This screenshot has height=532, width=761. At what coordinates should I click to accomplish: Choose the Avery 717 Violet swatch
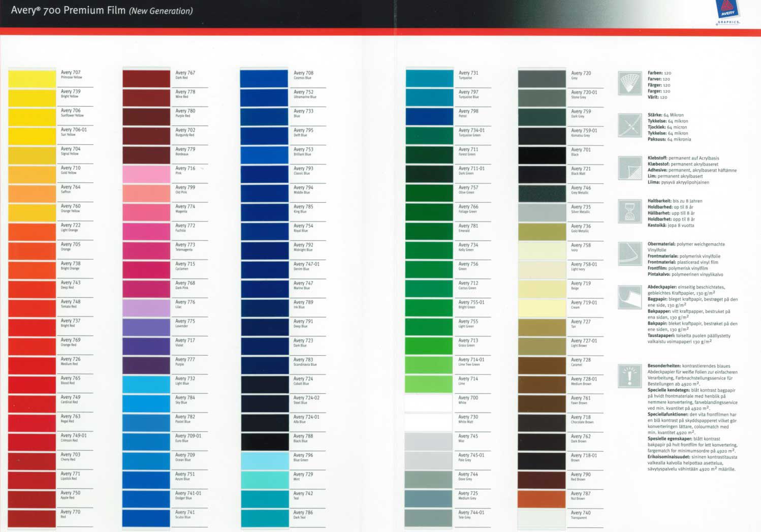146,347
